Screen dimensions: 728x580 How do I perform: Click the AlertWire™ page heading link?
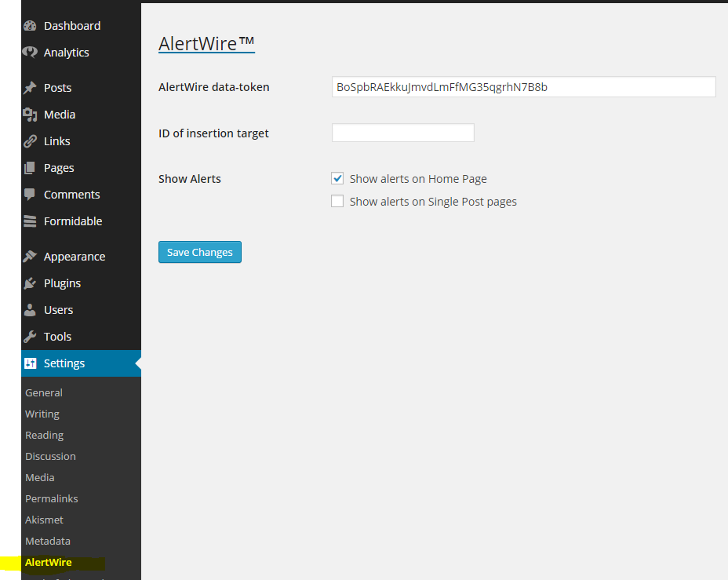coord(206,44)
